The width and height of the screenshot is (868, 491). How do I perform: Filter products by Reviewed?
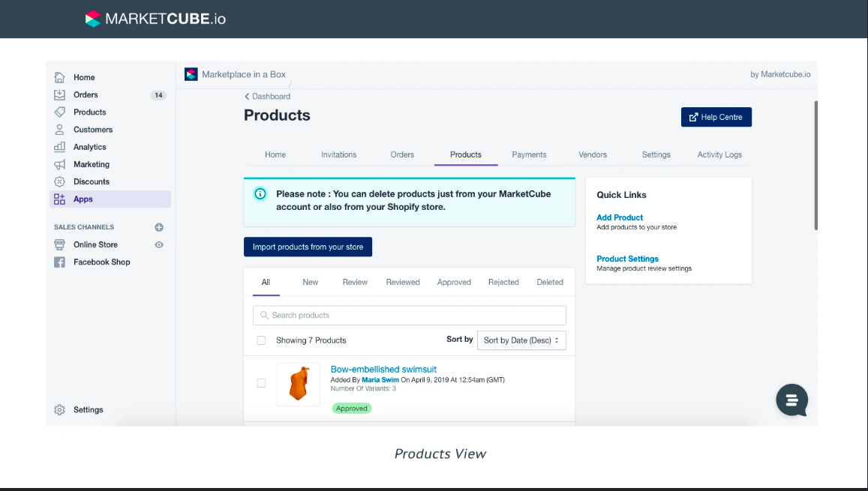click(403, 282)
